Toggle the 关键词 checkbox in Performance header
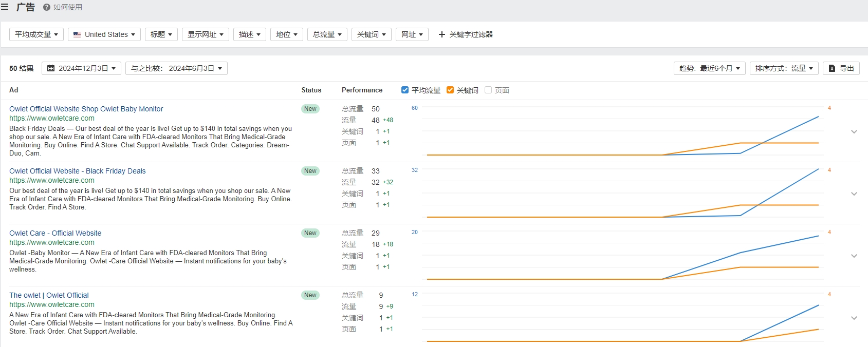 point(450,90)
